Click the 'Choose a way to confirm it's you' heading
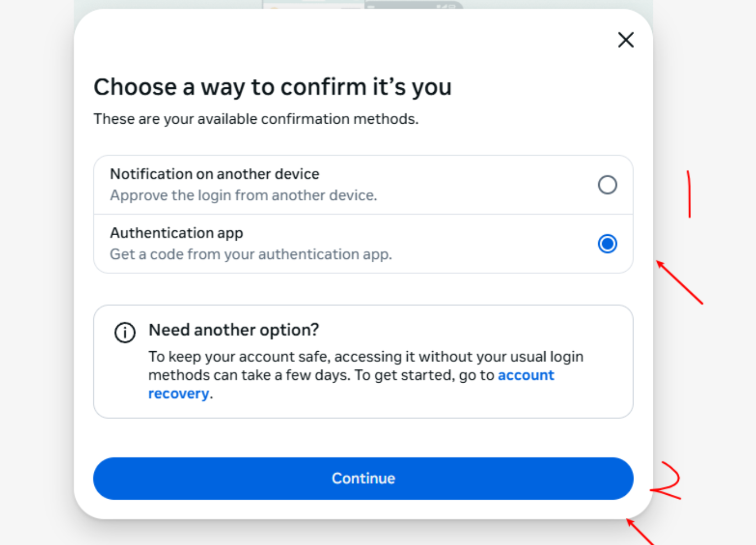This screenshot has width=756, height=545. tap(273, 87)
